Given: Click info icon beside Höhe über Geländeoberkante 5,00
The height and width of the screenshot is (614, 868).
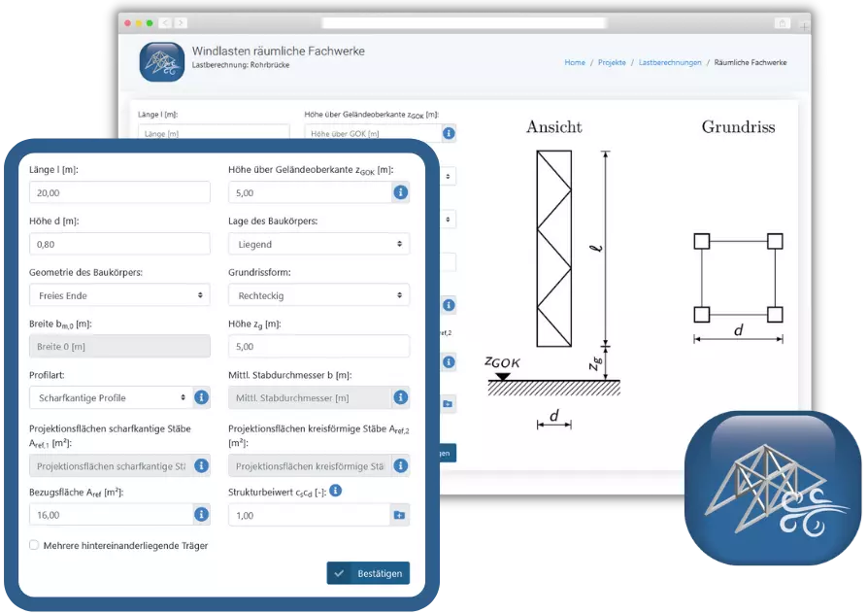Looking at the screenshot, I should pyautogui.click(x=399, y=192).
